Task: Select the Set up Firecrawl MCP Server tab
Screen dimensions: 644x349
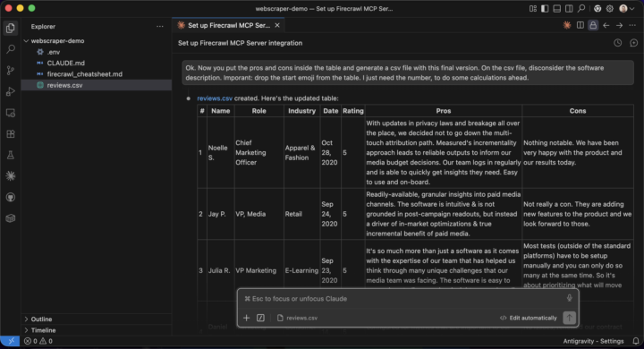Action: pyautogui.click(x=228, y=25)
